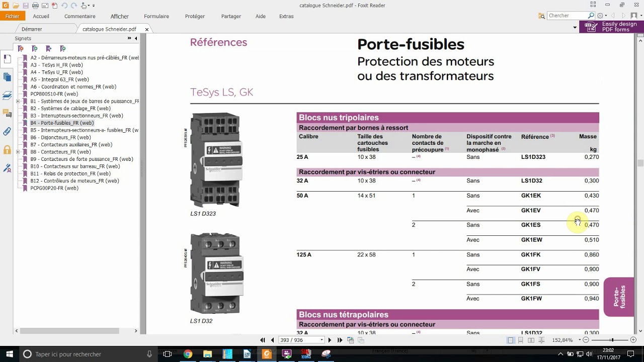Open the Formulaire ribbon tab

[x=156, y=16]
